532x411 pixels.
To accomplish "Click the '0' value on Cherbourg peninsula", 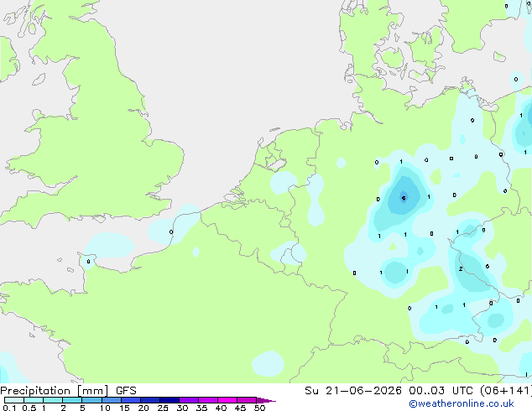I will point(89,262).
